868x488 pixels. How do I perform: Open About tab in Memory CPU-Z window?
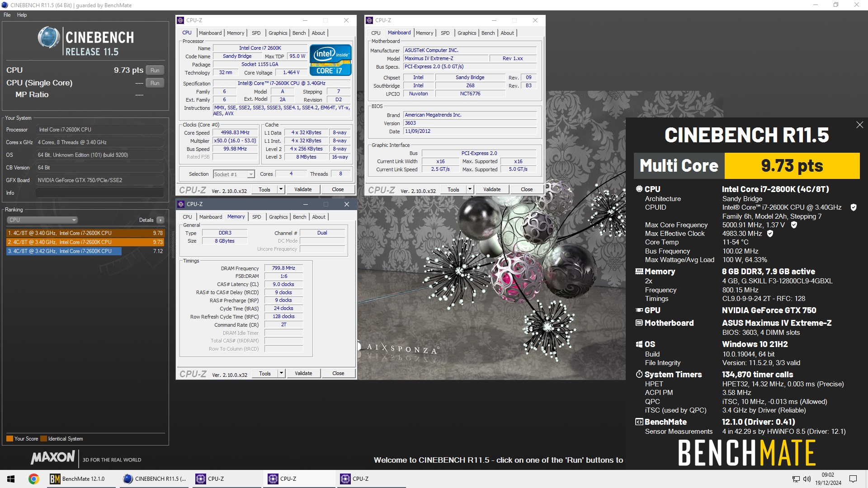click(319, 217)
